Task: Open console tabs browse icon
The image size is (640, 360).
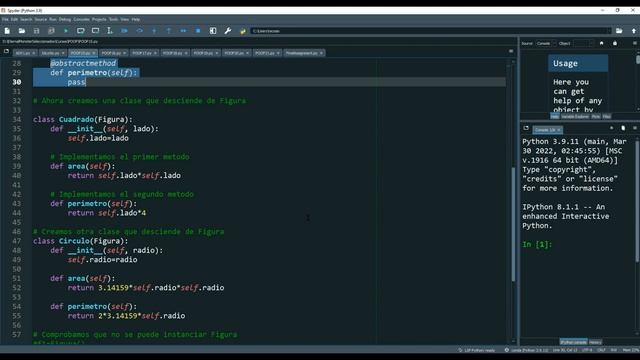Action: point(526,128)
